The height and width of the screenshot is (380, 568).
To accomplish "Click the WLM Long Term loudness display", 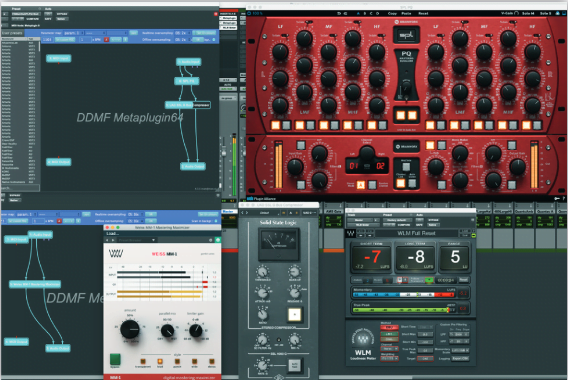I will point(415,258).
